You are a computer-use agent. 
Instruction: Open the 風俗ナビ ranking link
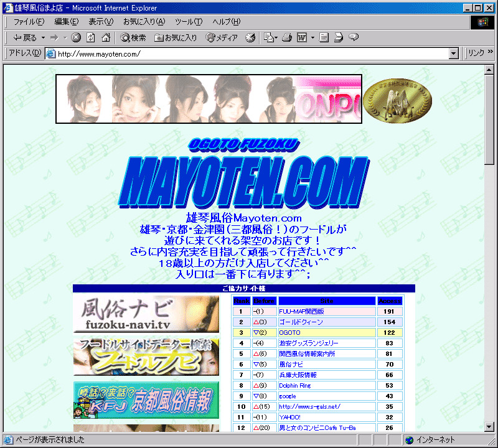coord(291,364)
